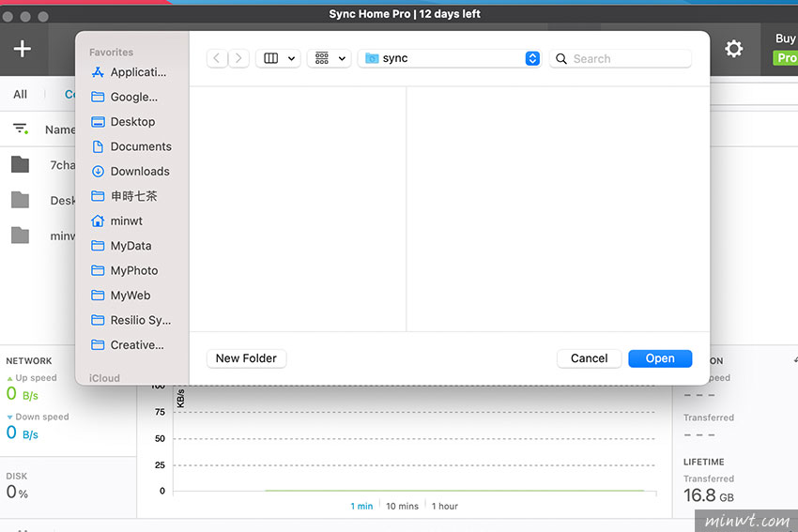
Task: Go forward with the right chevron button
Action: pyautogui.click(x=238, y=58)
